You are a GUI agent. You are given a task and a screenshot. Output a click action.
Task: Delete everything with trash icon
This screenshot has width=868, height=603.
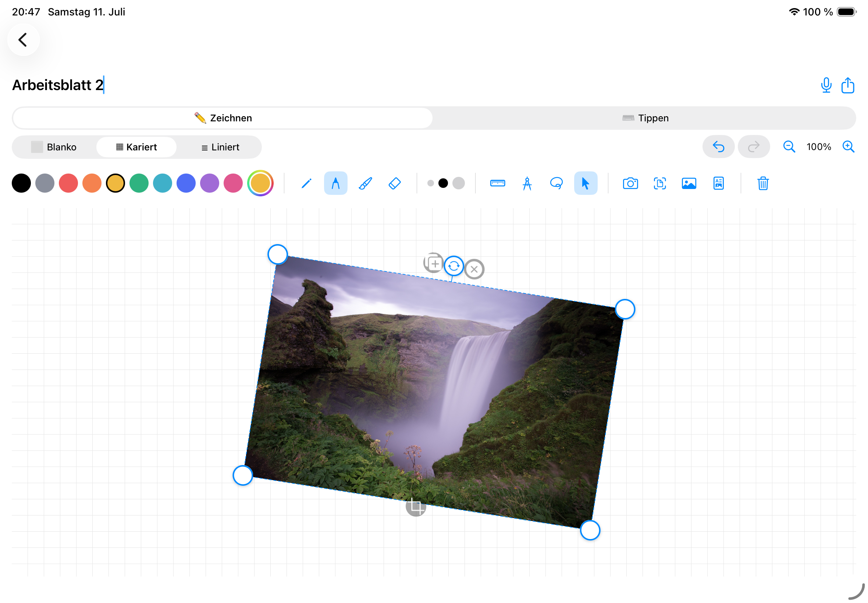click(762, 183)
